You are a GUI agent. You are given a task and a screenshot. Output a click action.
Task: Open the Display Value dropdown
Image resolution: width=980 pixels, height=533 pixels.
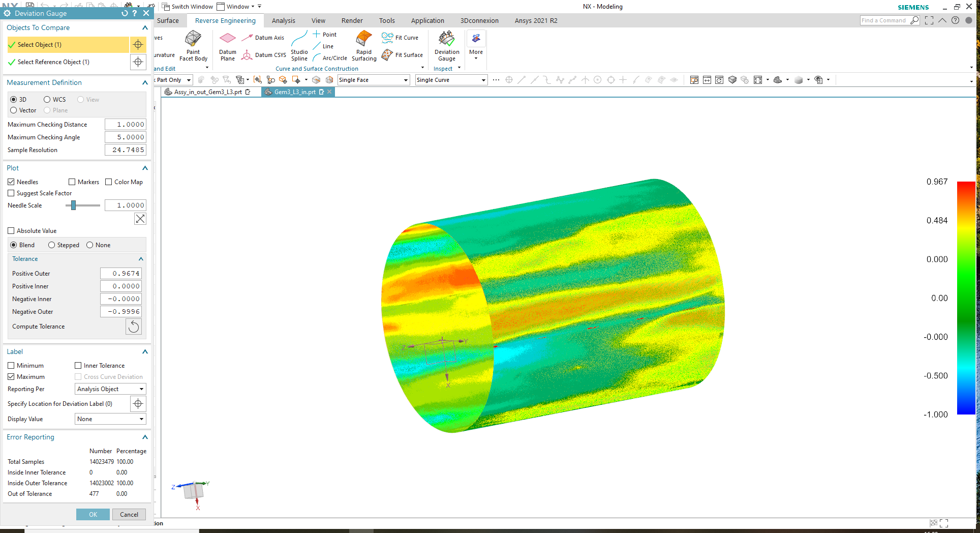[110, 419]
